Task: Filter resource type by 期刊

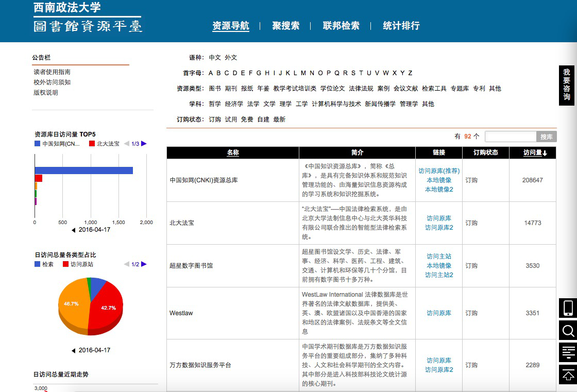Action: point(231,89)
